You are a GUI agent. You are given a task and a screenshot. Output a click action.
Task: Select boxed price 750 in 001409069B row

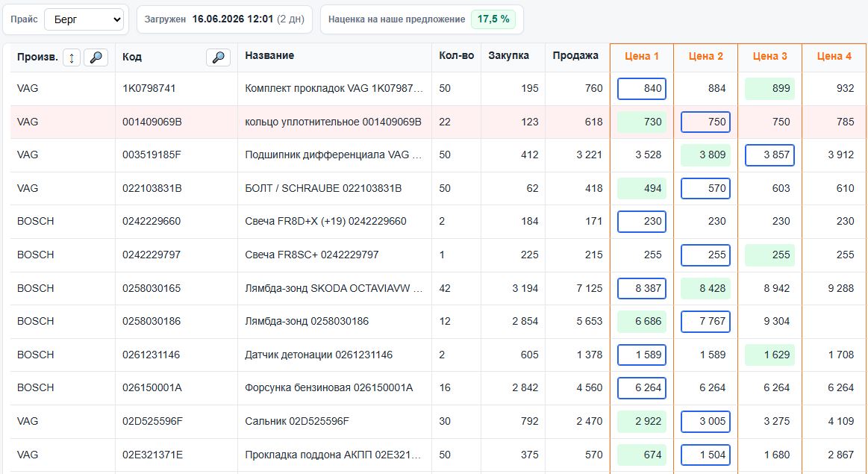coord(706,122)
